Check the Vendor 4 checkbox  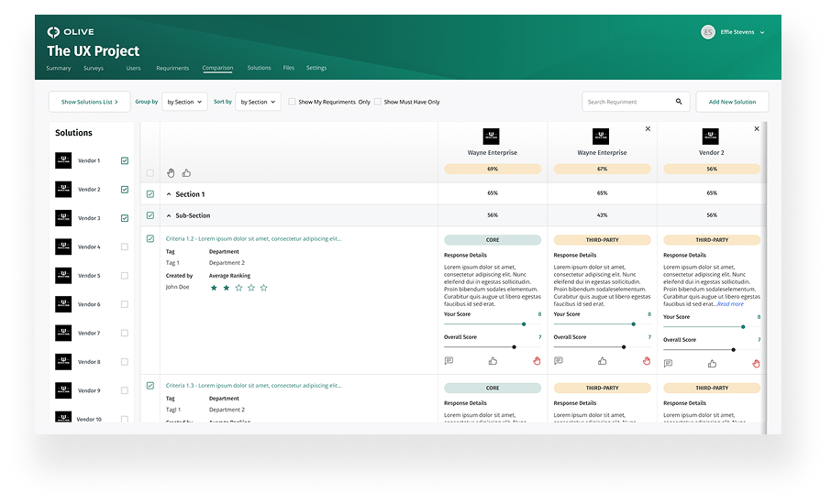[x=125, y=247]
